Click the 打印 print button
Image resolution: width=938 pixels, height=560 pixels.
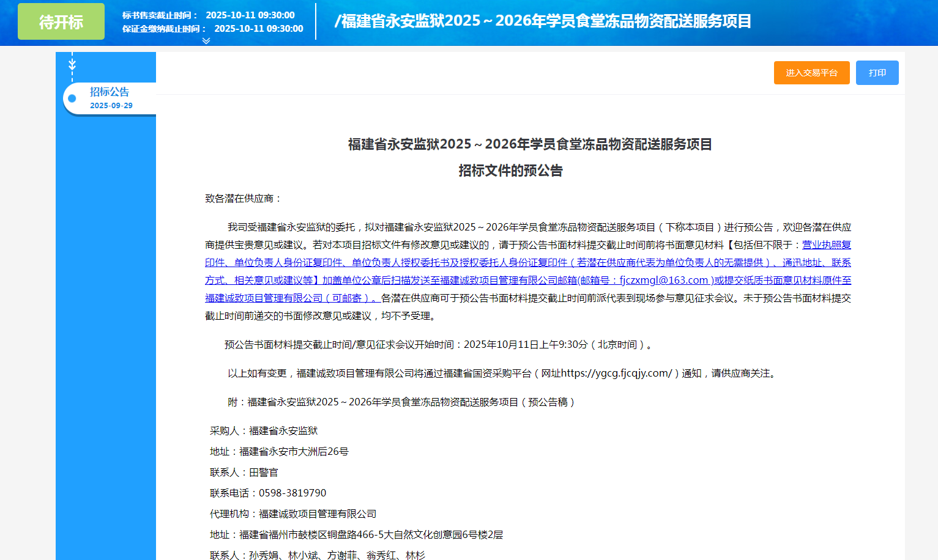tap(877, 73)
